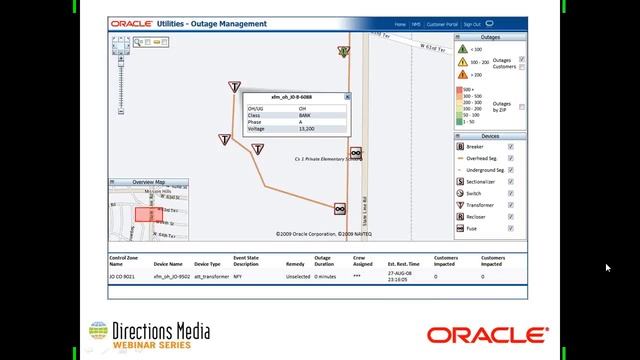Click the Breaker B legend icon
This screenshot has width=640, height=360.
460,146
